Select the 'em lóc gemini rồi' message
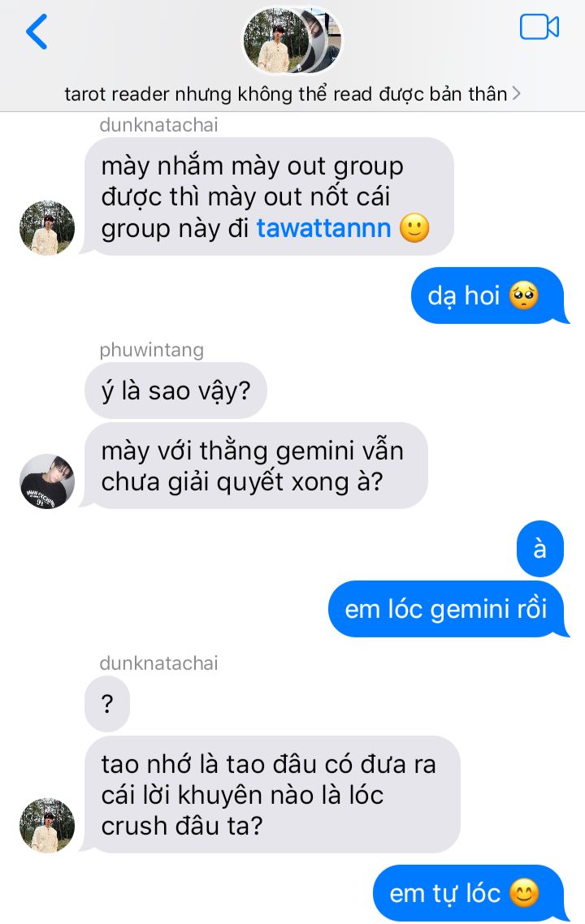The height and width of the screenshot is (924, 585). 446,609
